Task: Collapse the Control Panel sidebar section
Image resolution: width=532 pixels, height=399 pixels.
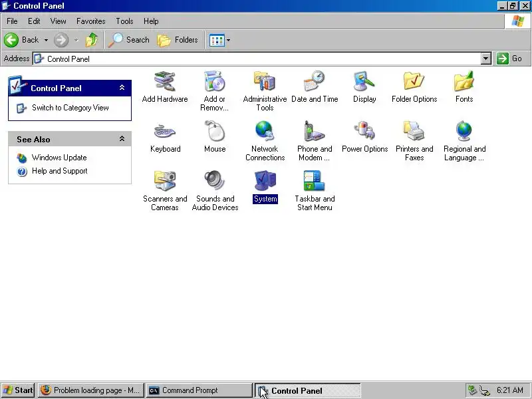Action: [x=122, y=88]
